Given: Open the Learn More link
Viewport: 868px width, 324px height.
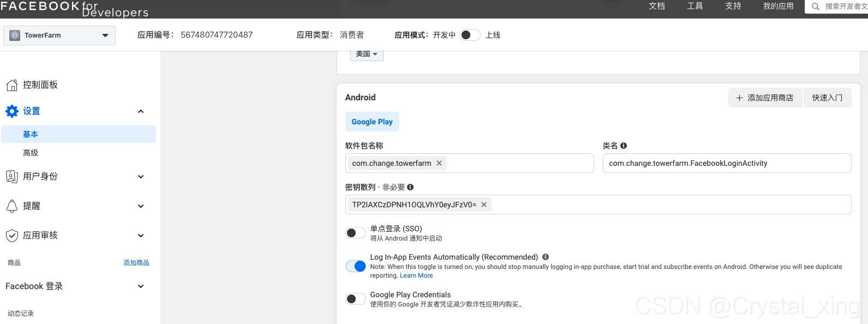Looking at the screenshot, I should tap(416, 275).
